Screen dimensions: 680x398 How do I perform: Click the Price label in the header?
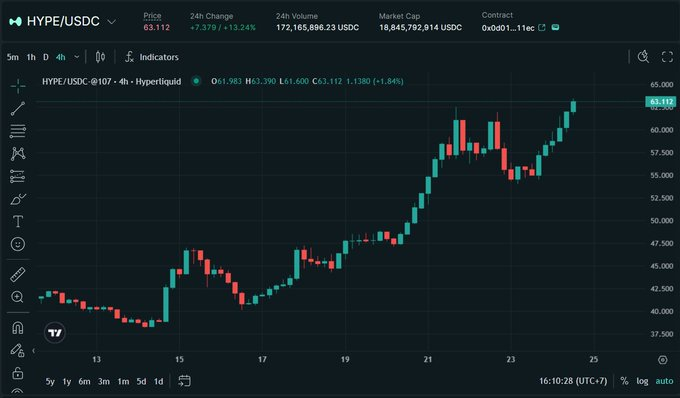[152, 16]
